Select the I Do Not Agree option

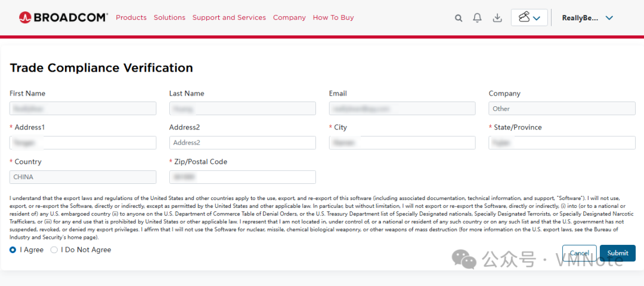(x=54, y=250)
